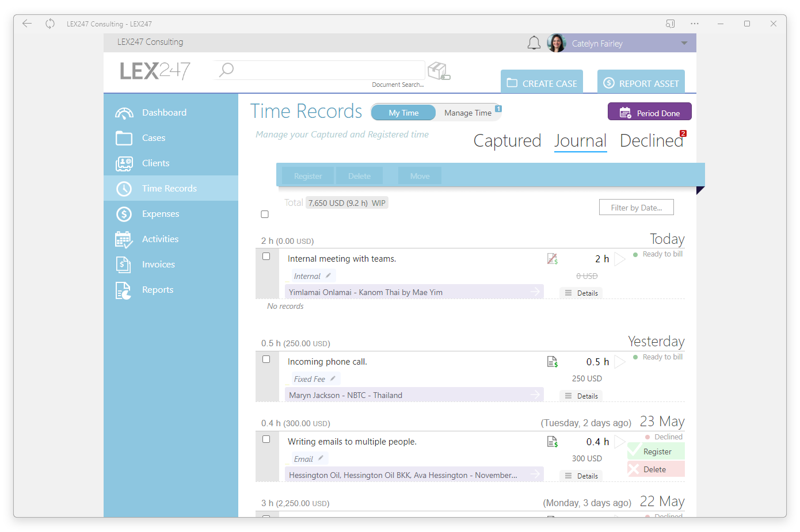Click the Dashboard gauge icon
Viewport: 800px width, 532px height.
coord(124,113)
